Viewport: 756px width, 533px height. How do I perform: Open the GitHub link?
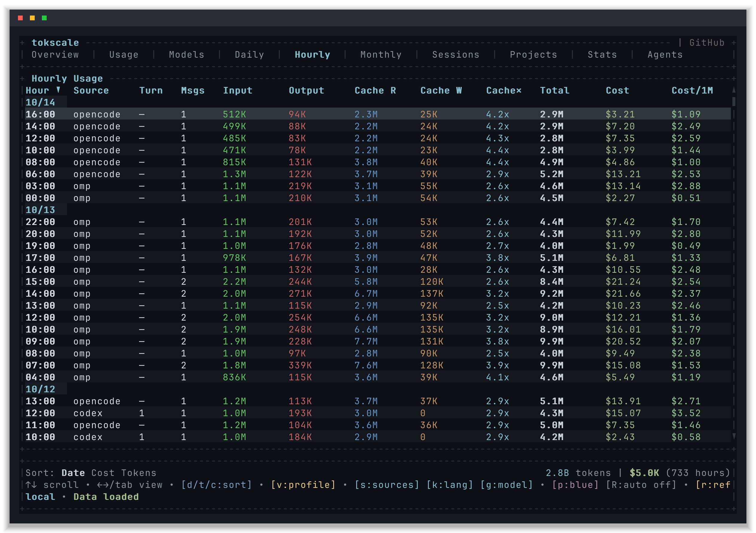(x=707, y=43)
